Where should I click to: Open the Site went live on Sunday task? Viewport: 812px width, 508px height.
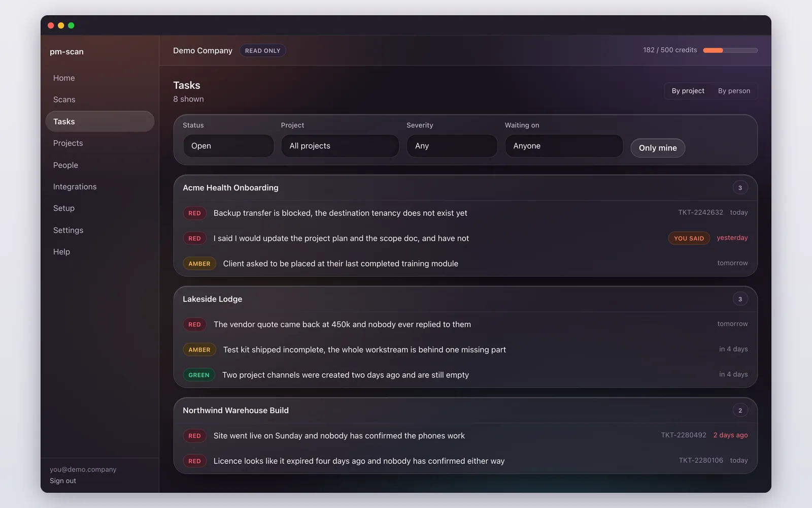coord(465,436)
